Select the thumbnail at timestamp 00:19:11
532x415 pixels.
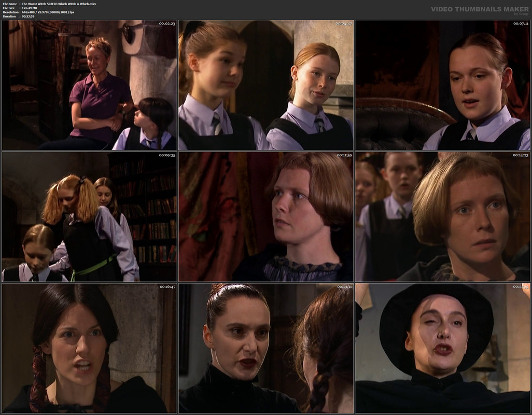266,348
